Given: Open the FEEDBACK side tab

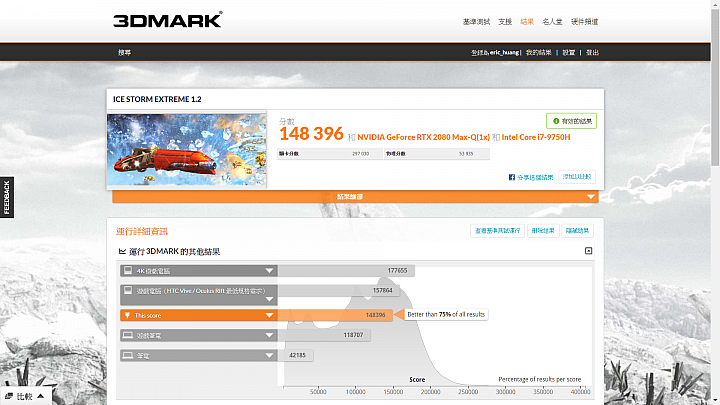Looking at the screenshot, I should click(7, 197).
